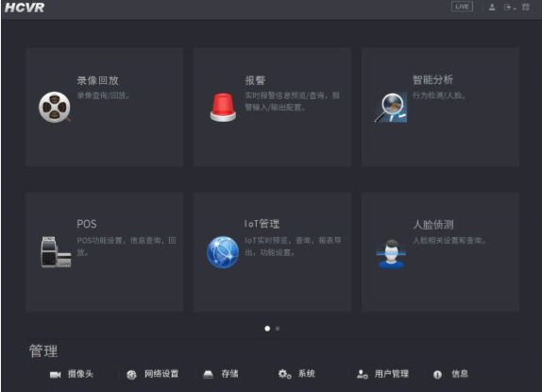Open 录像回放 tile title
The width and height of the screenshot is (542, 392).
98,80
